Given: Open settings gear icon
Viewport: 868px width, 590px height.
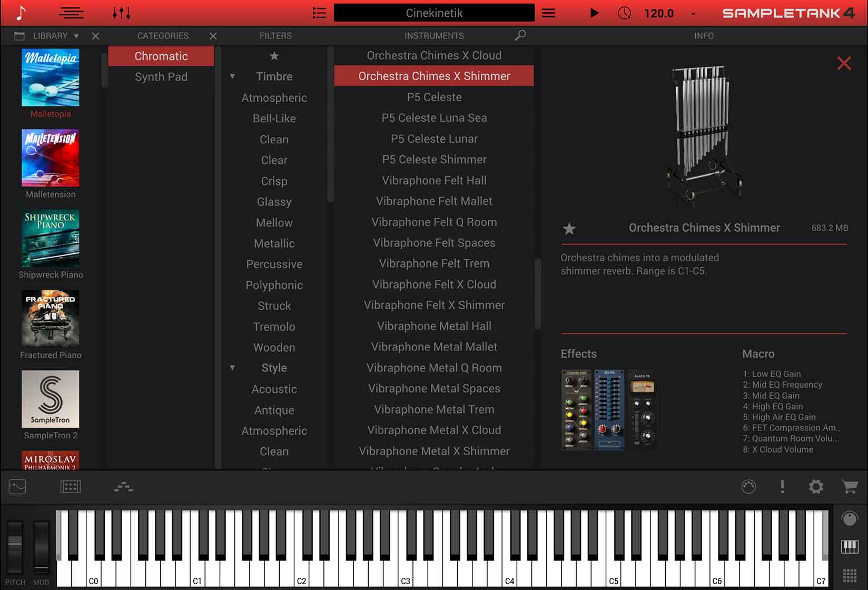Looking at the screenshot, I should coord(816,486).
